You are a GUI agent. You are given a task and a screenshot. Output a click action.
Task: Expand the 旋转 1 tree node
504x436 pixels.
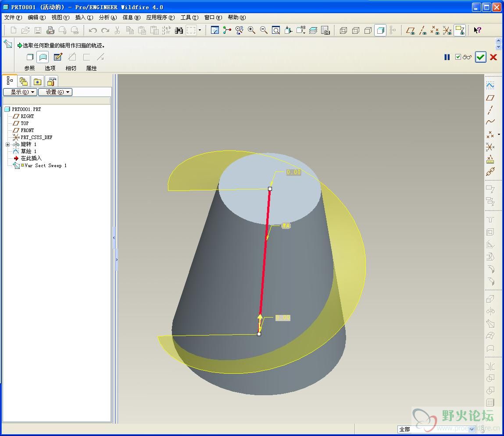[8, 144]
